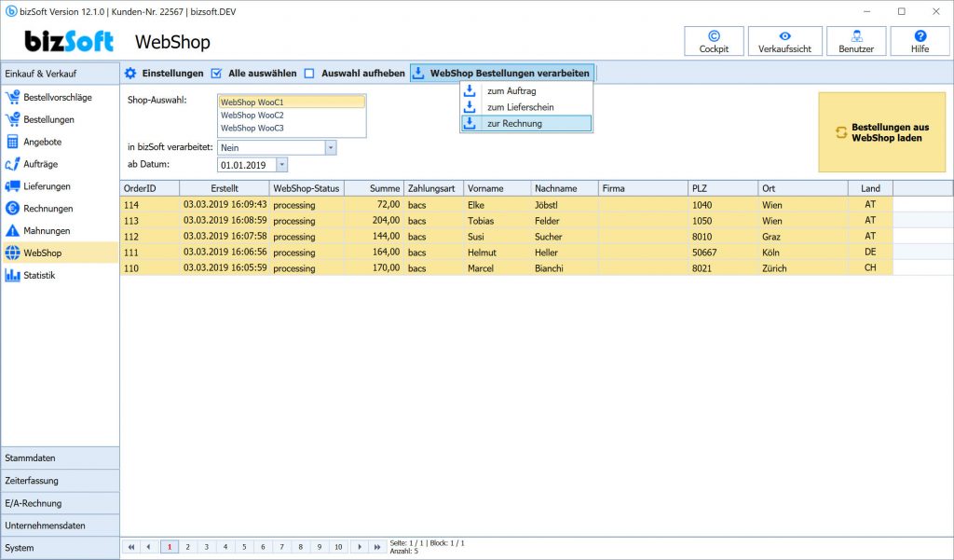Click the Einstellungen gear icon
Image resolution: width=954 pixels, height=560 pixels.
[130, 73]
